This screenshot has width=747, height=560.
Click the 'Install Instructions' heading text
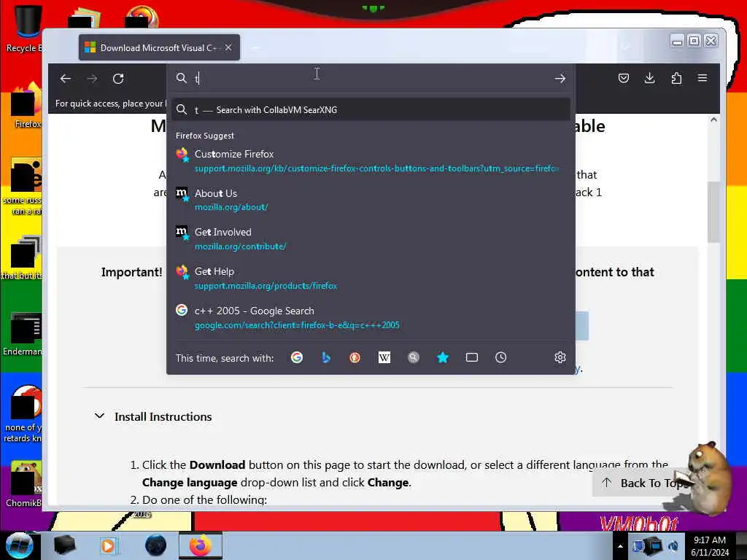click(x=163, y=416)
